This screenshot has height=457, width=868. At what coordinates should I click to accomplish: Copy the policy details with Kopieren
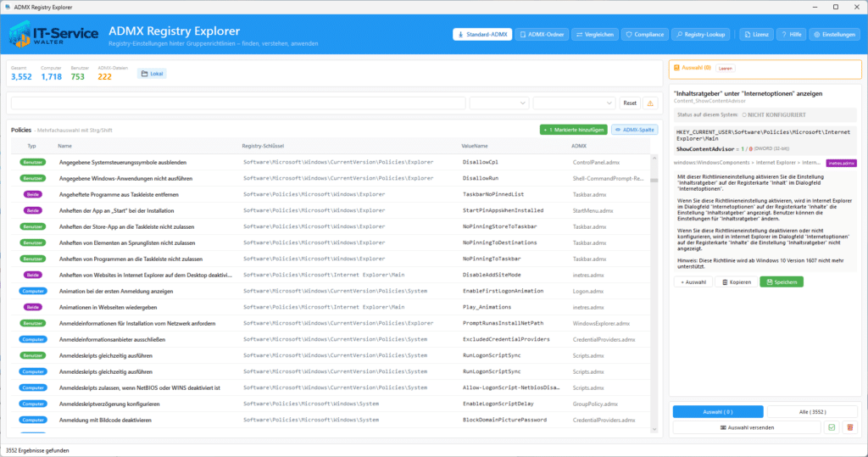[x=737, y=282]
